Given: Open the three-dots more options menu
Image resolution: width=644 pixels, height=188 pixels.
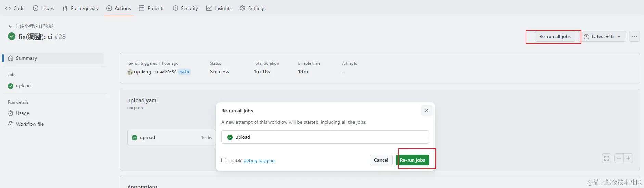Looking at the screenshot, I should (x=634, y=36).
